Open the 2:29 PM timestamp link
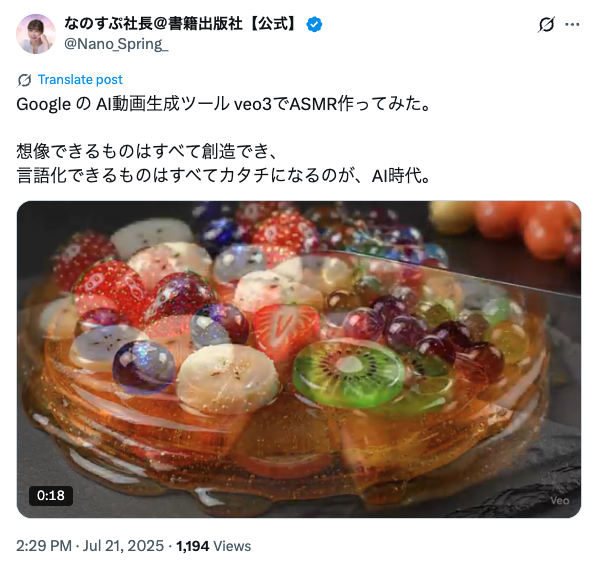 44,546
